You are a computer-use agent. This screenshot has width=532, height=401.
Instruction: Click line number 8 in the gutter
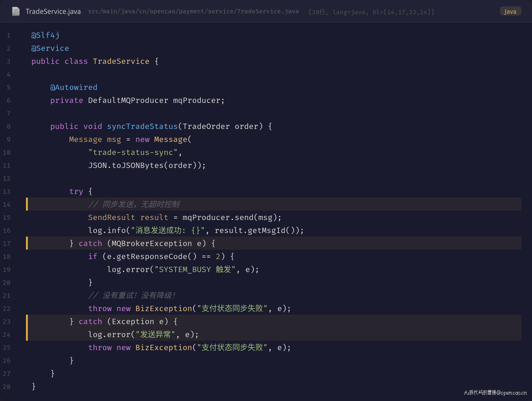pos(9,126)
